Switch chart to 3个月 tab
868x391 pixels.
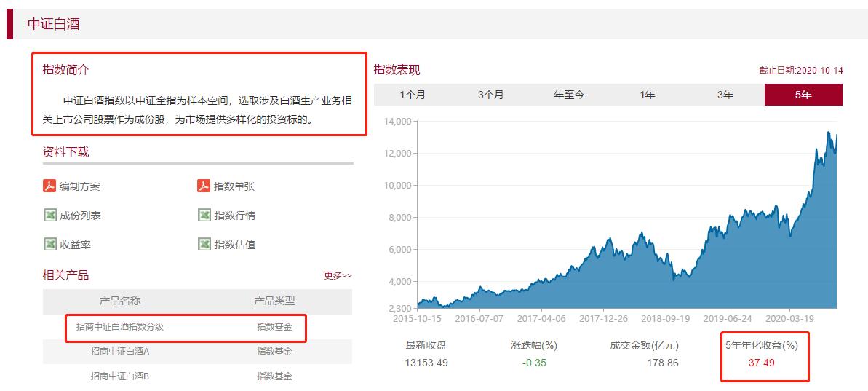pos(491,95)
